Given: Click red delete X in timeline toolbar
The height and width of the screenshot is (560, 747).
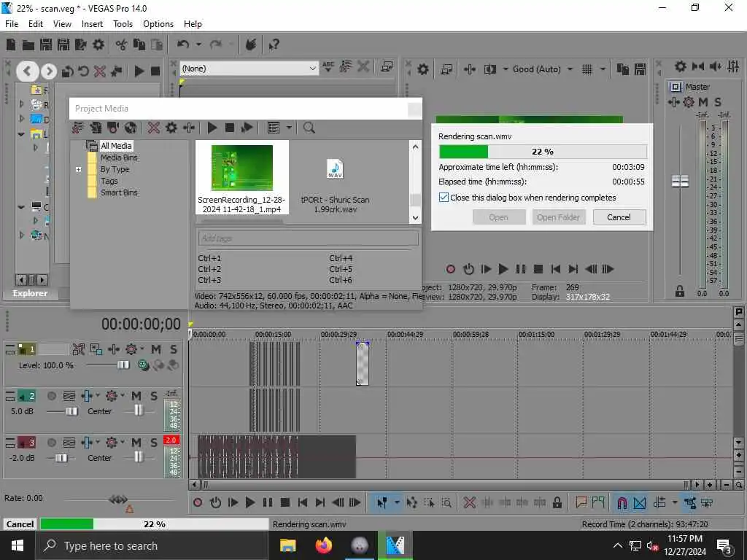Looking at the screenshot, I should (469, 502).
